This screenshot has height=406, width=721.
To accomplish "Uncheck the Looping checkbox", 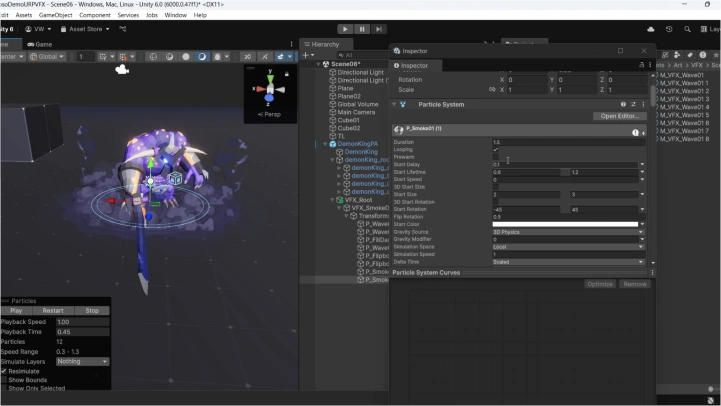I will click(496, 149).
